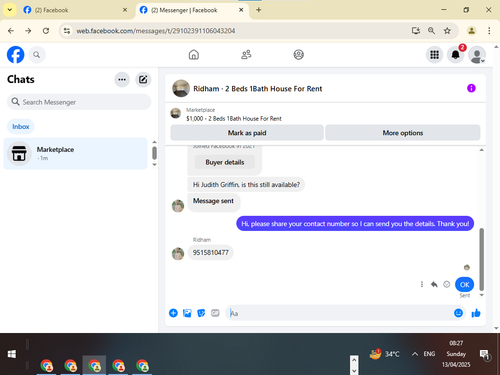Open emoji picker in message field
This screenshot has height=375, width=500.
[x=458, y=313]
